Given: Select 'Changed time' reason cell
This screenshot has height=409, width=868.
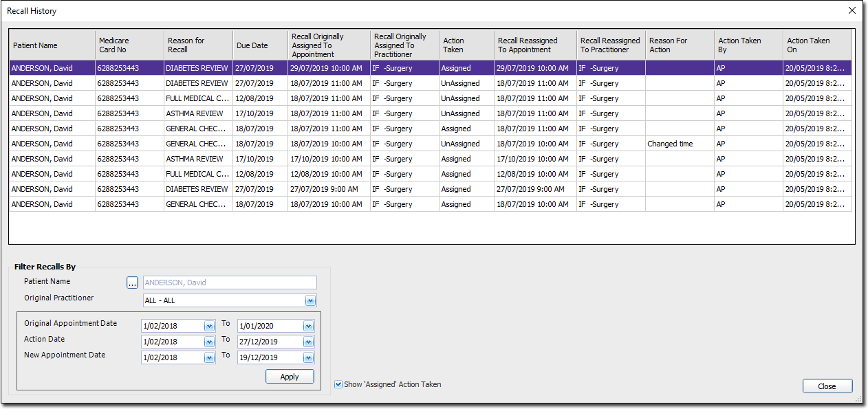Looking at the screenshot, I should (680, 144).
